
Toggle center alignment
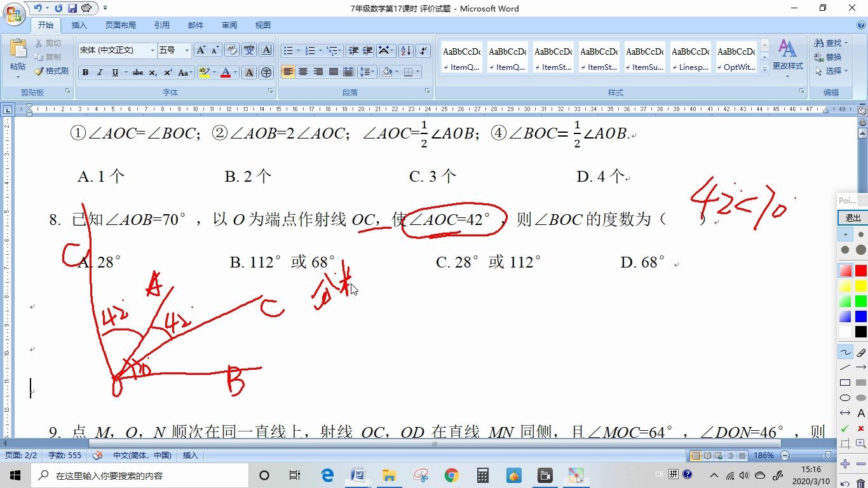[x=303, y=72]
